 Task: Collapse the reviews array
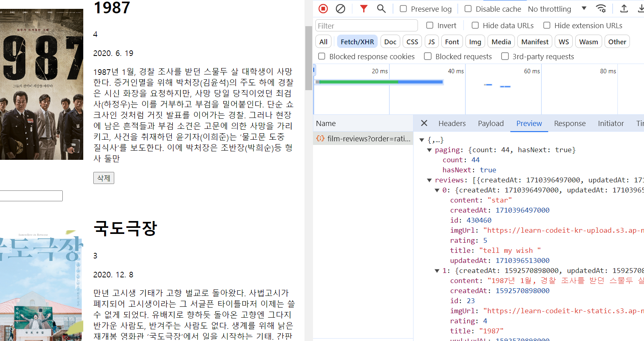point(430,180)
